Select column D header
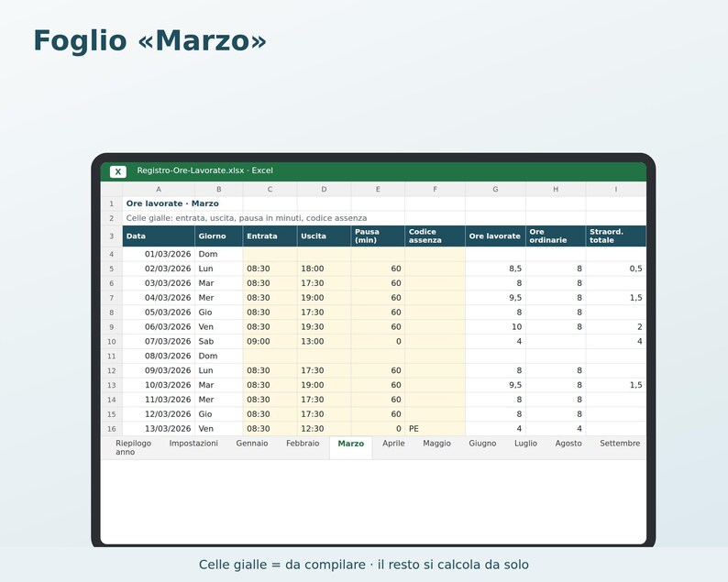Viewport: 728px width, 582px height. coord(324,190)
